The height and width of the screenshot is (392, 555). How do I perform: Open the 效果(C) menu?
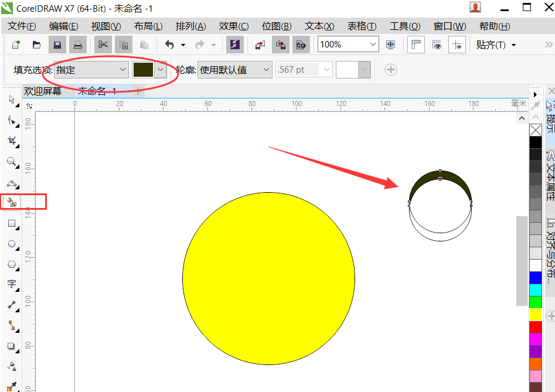pos(234,26)
